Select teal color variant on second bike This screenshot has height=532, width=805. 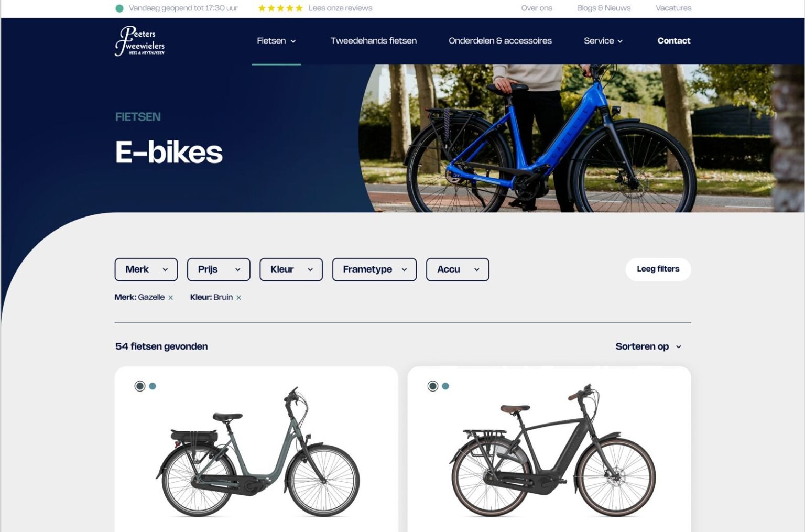click(x=445, y=386)
